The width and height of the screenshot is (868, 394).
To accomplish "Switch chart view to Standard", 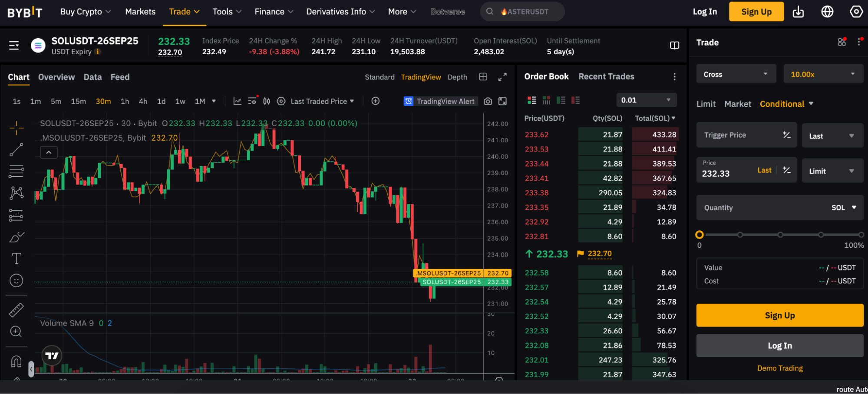I will pyautogui.click(x=379, y=77).
